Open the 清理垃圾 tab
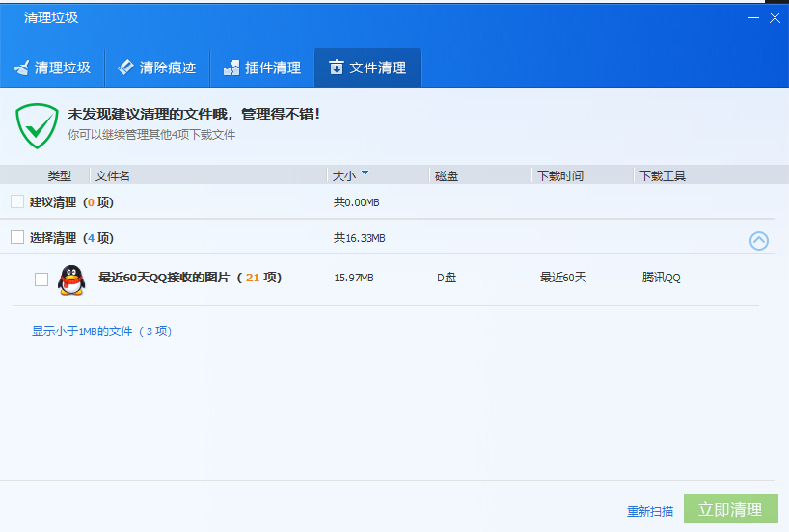The height and width of the screenshot is (532, 789). (x=52, y=67)
